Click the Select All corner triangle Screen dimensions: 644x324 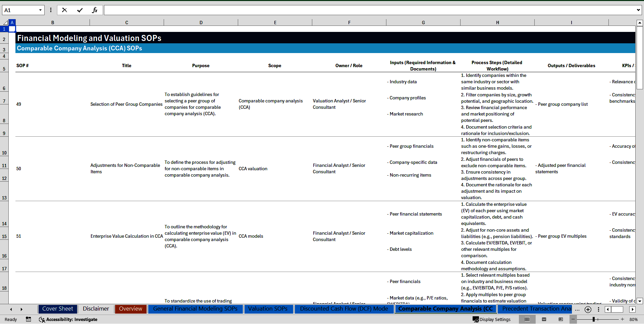[x=5, y=22]
